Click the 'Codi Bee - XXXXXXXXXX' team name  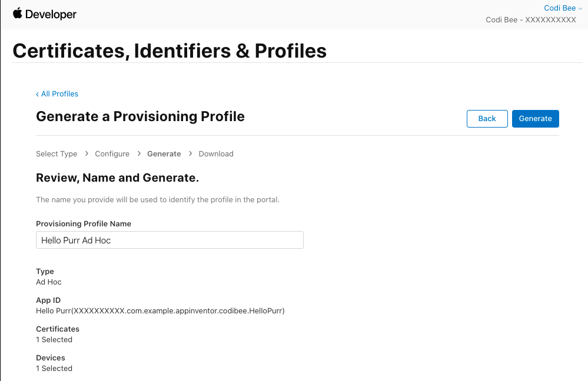pyautogui.click(x=530, y=20)
